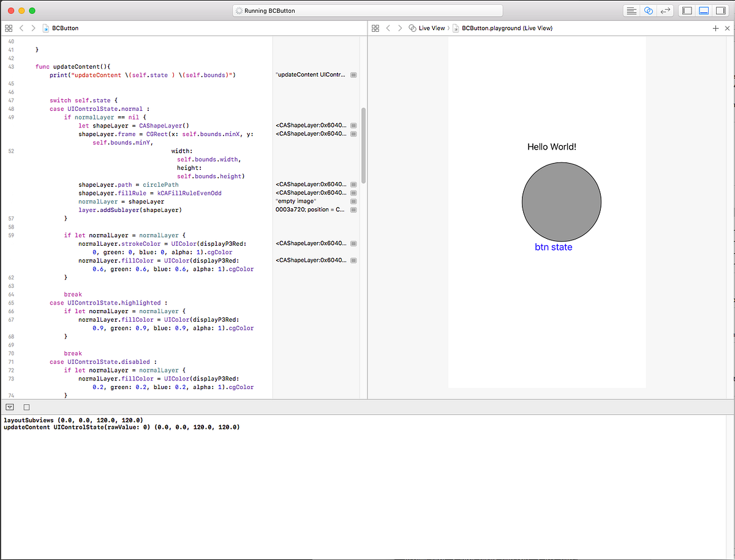Click the Live View grid icon in jump bar
Image resolution: width=735 pixels, height=560 pixels.
point(375,28)
